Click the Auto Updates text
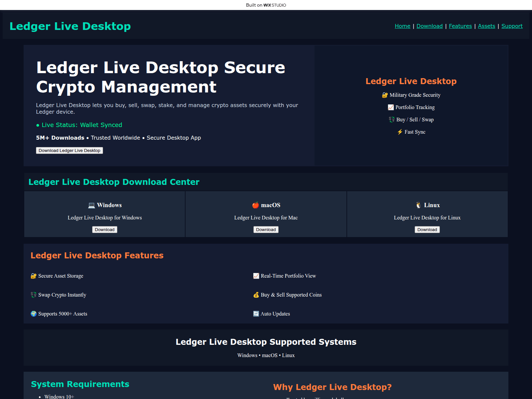 click(x=275, y=314)
